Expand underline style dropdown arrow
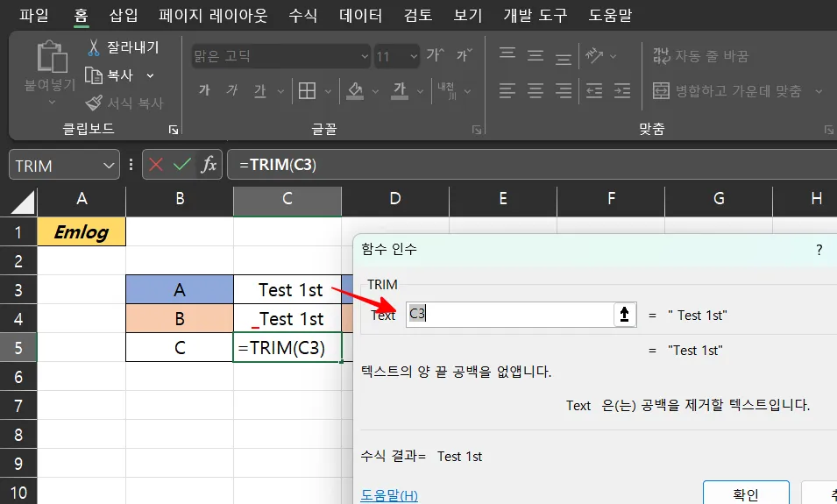The image size is (837, 504). pos(280,91)
